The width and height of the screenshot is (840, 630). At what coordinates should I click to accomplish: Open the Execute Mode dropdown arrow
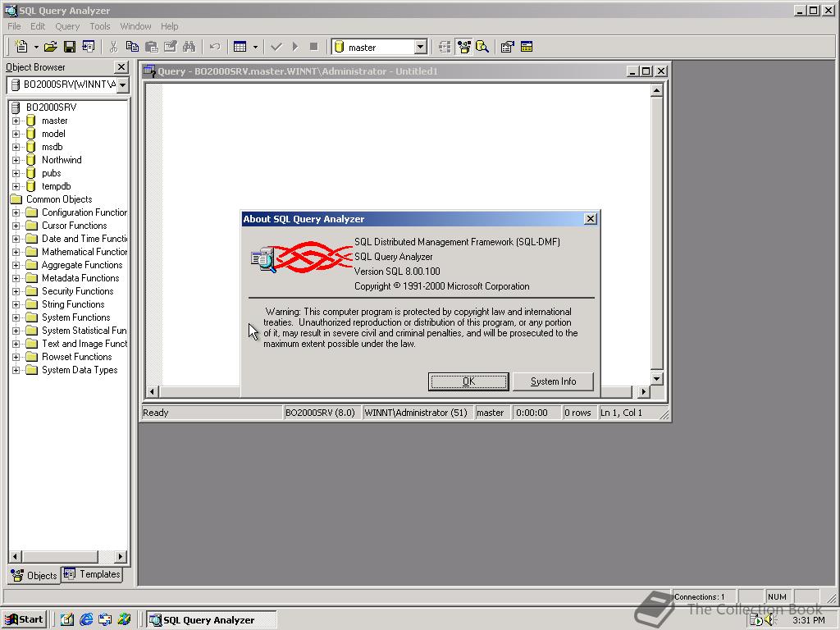point(255,47)
